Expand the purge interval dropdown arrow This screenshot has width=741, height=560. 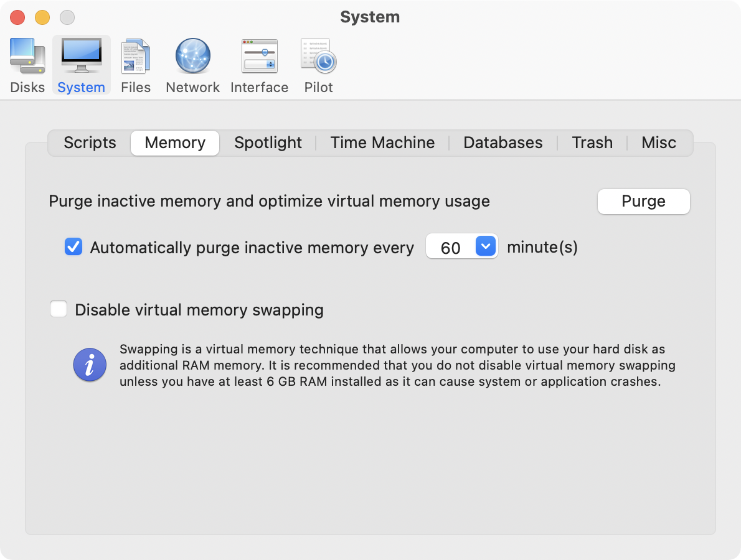click(x=485, y=246)
